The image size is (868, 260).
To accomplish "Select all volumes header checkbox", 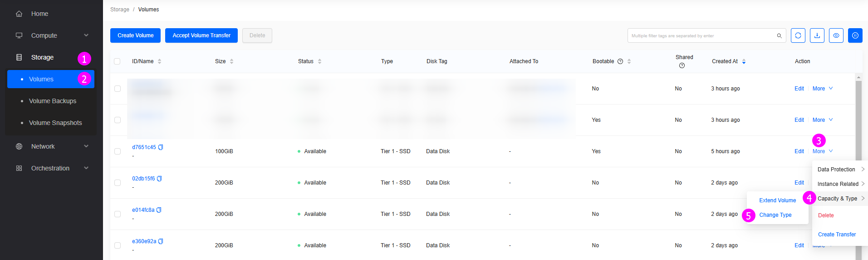I will point(117,61).
